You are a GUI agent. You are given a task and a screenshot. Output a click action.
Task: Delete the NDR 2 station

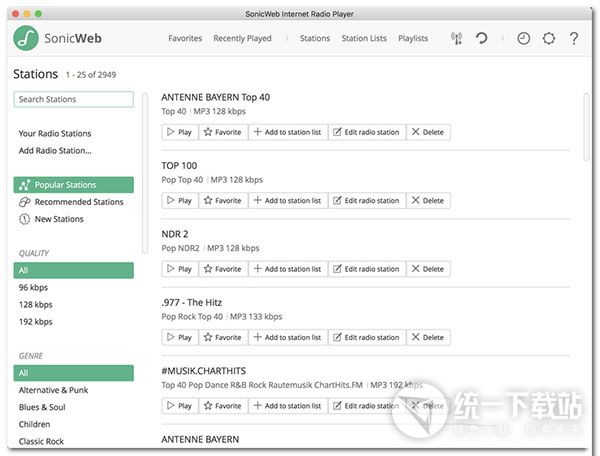pyautogui.click(x=428, y=269)
